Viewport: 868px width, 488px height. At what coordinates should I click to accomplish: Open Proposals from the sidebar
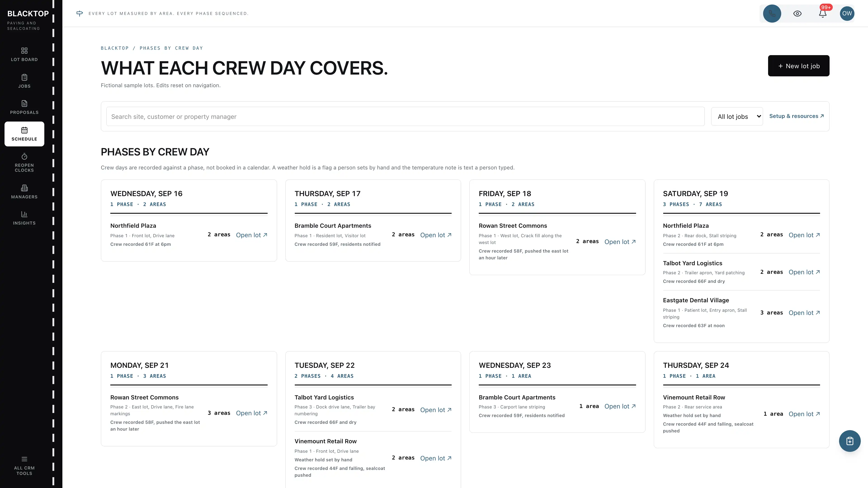[24, 108]
